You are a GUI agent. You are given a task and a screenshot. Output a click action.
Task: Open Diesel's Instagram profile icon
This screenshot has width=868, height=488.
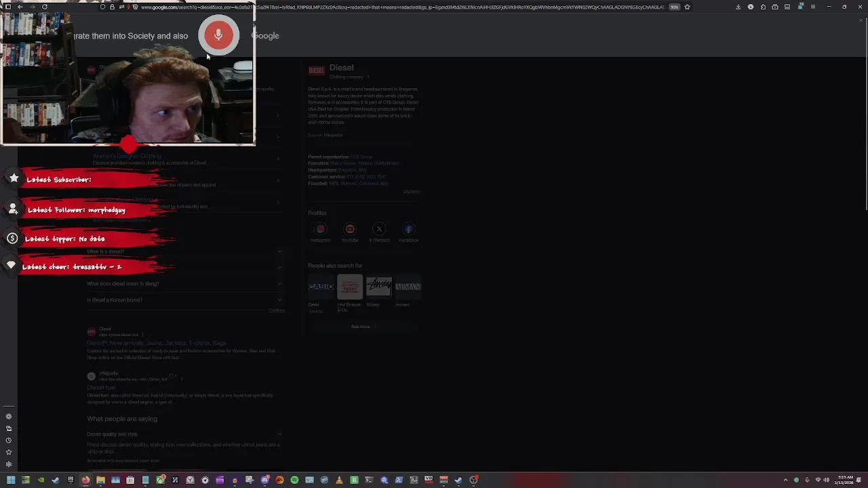coord(321,229)
